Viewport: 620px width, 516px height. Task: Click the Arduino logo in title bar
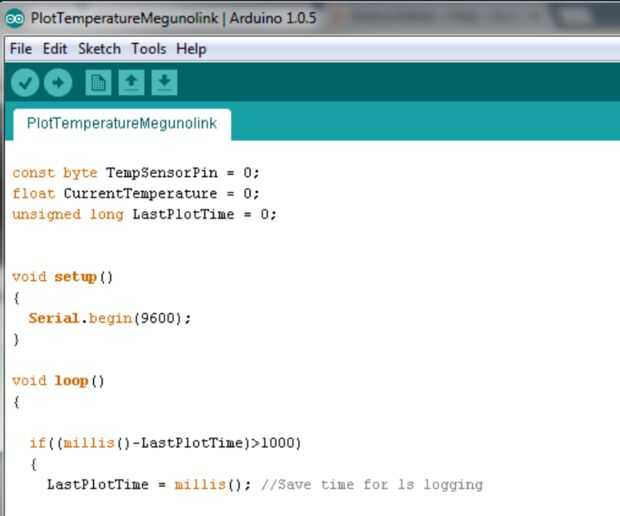pos(15,18)
